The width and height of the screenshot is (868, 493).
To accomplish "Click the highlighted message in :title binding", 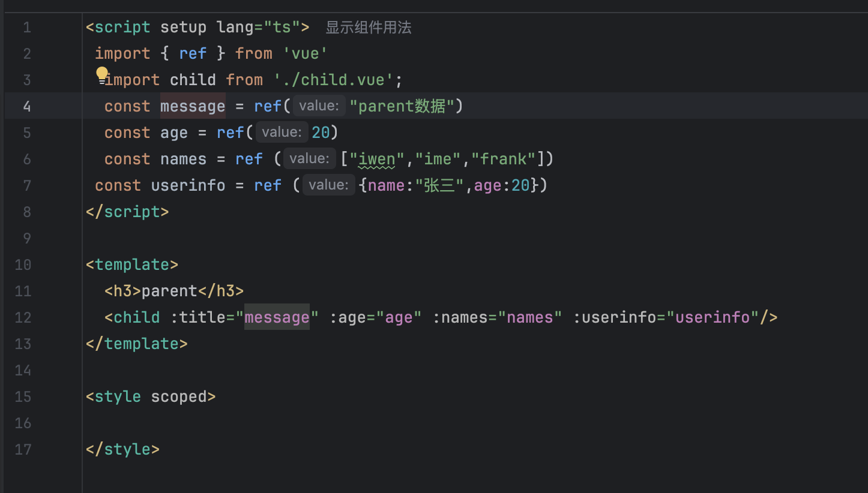I will point(277,317).
